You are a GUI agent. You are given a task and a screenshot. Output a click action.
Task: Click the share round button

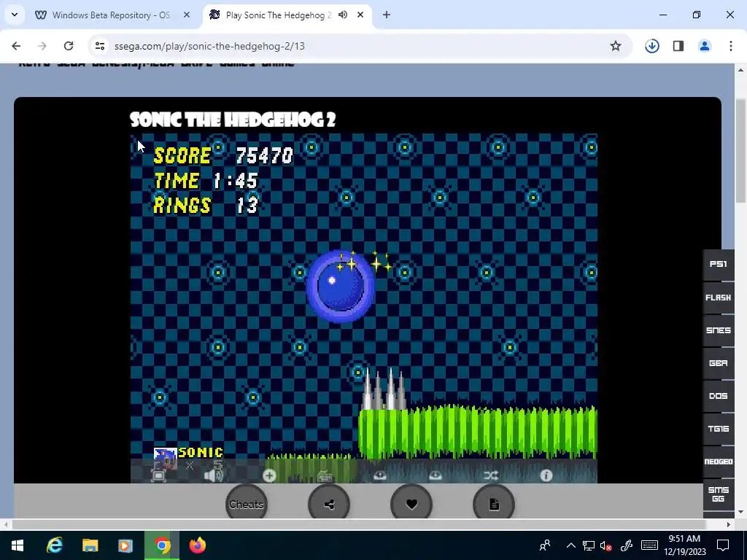tap(329, 504)
